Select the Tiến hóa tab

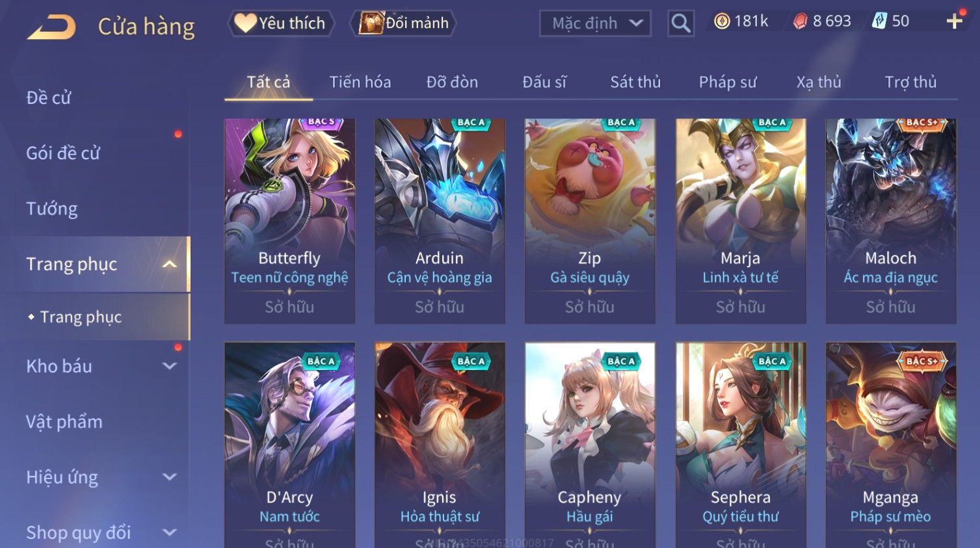[360, 82]
